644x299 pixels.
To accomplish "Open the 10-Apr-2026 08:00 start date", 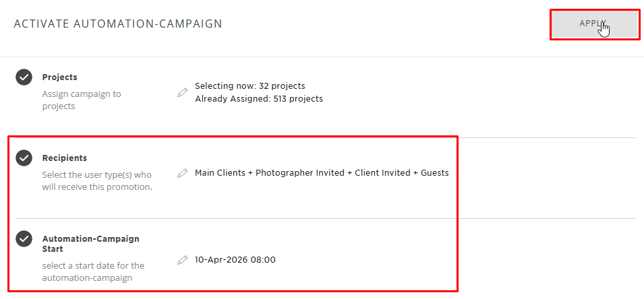I will click(235, 260).
